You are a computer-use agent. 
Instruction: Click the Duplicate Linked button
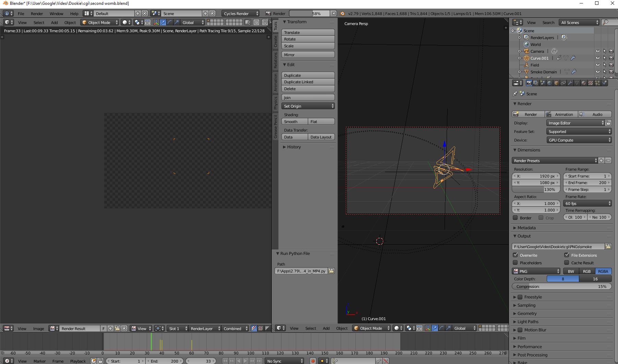[x=308, y=82]
